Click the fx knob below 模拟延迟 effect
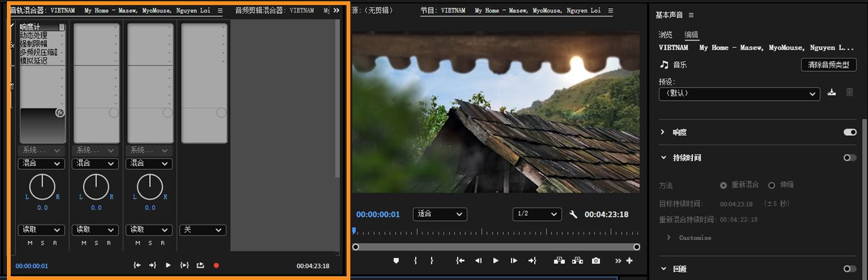 [x=60, y=113]
